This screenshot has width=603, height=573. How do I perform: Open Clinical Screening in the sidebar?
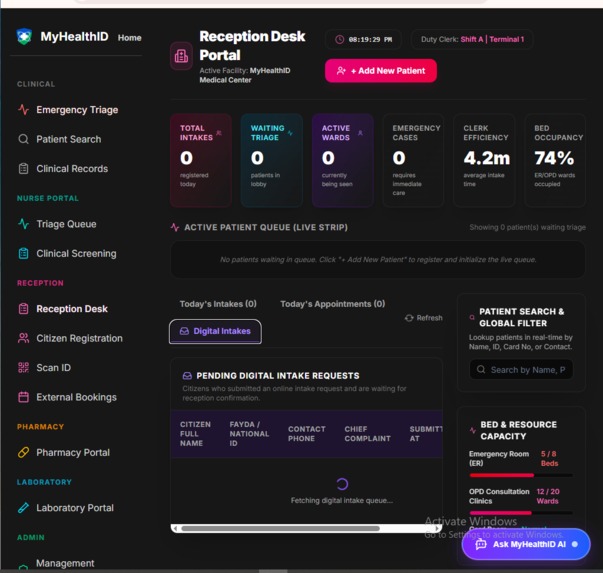77,254
